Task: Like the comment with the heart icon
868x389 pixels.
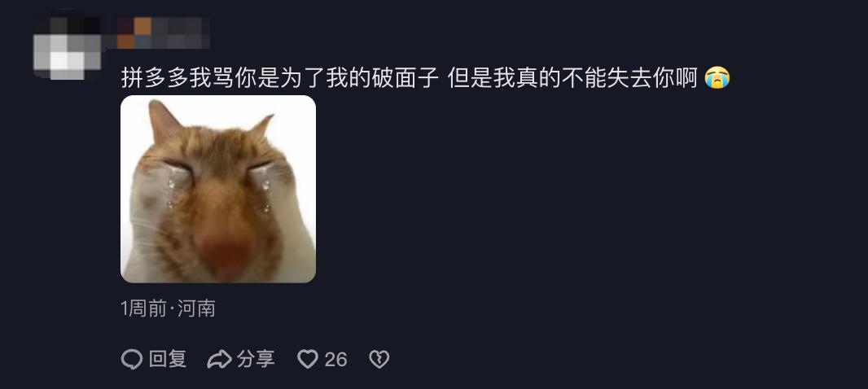Action: (x=308, y=360)
